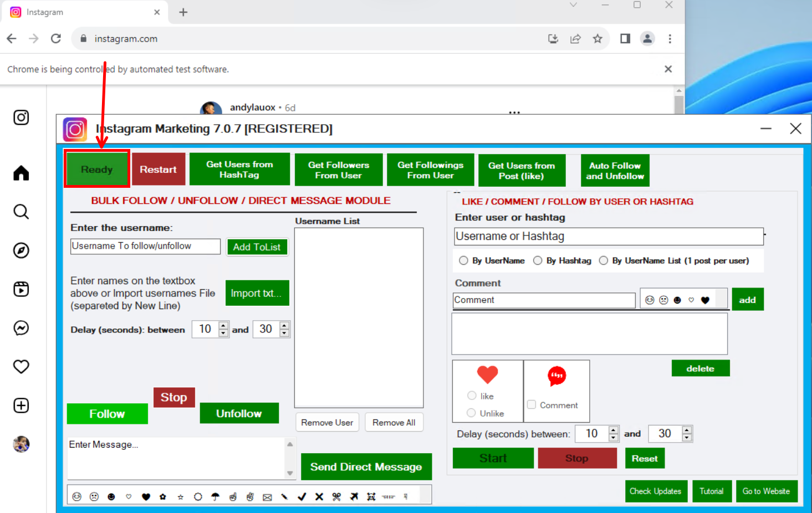Open Auto Follow and Unfollow module
This screenshot has width=812, height=513.
[x=615, y=171]
